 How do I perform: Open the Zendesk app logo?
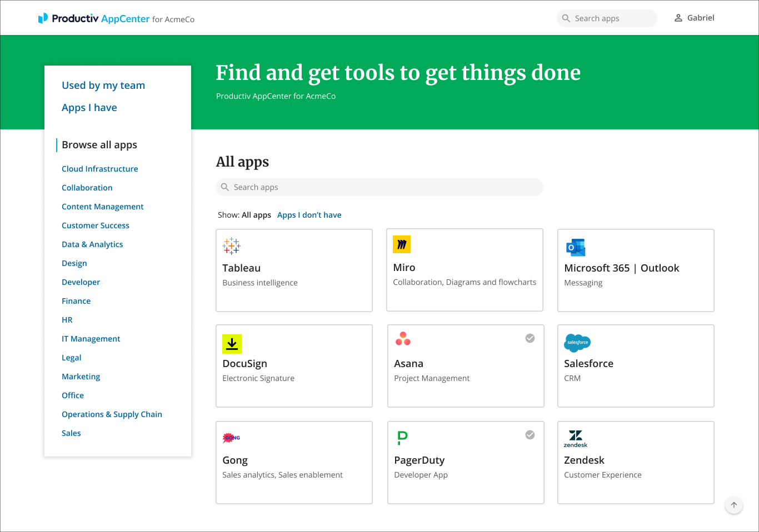point(576,439)
